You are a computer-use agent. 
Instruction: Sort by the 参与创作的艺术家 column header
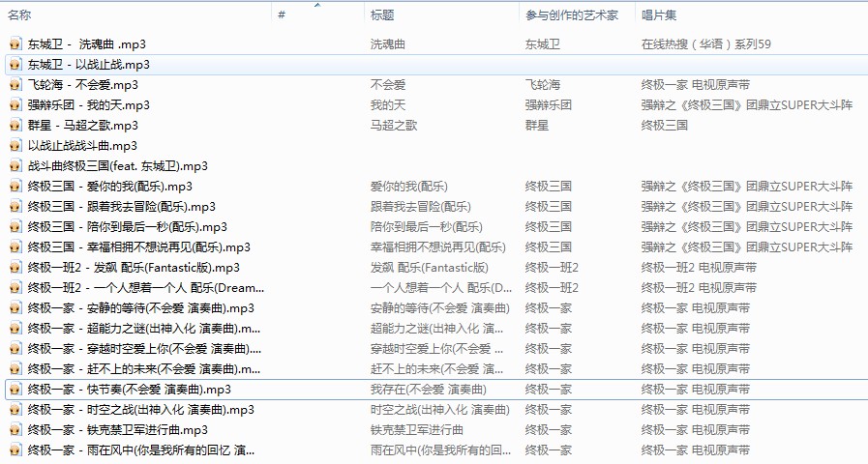572,14
